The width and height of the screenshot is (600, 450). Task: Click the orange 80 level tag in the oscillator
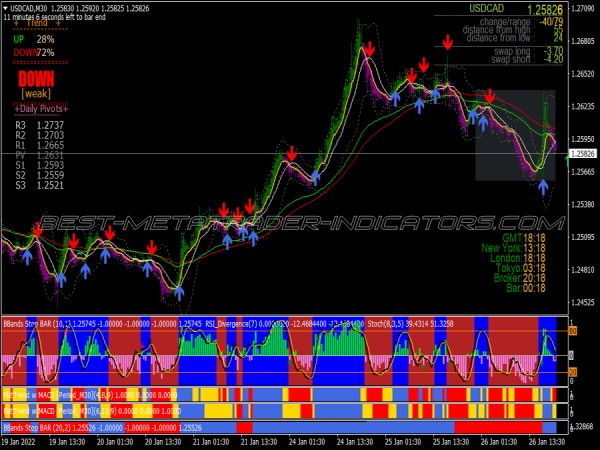573,331
